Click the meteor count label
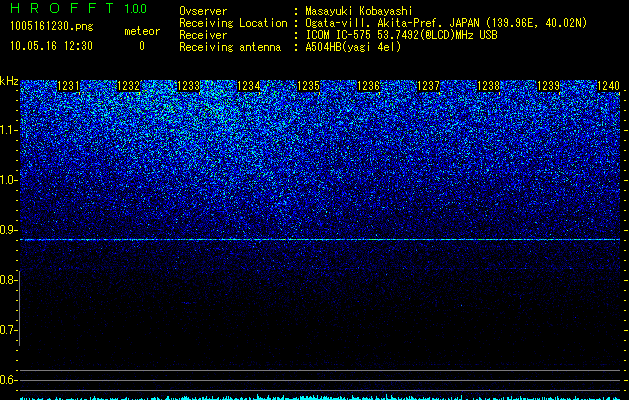 [142, 31]
